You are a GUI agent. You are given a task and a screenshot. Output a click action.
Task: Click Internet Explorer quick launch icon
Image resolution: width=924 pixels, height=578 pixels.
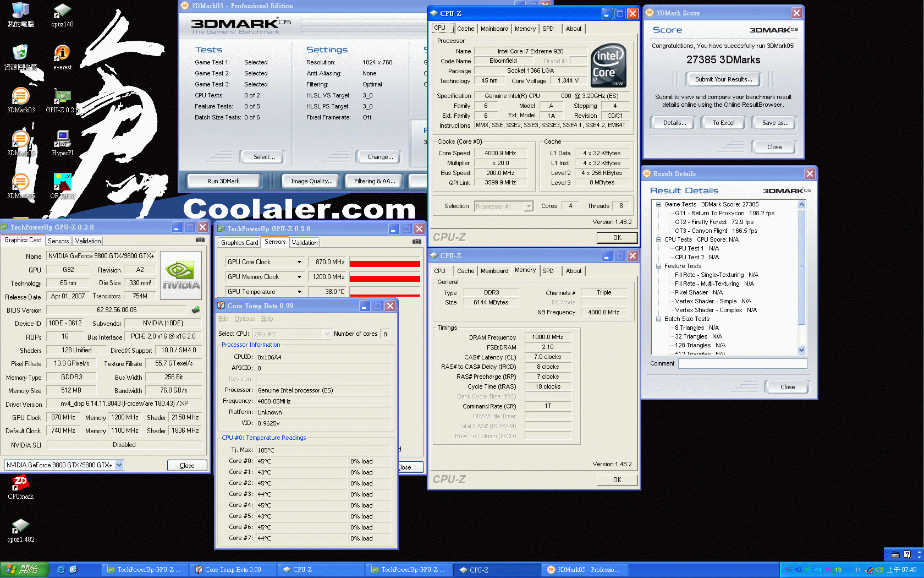click(61, 570)
